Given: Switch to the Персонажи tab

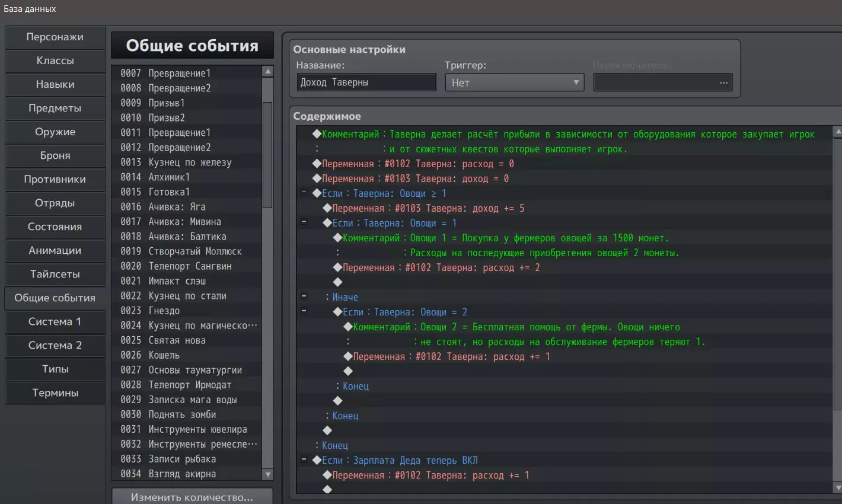Looking at the screenshot, I should (x=55, y=37).
